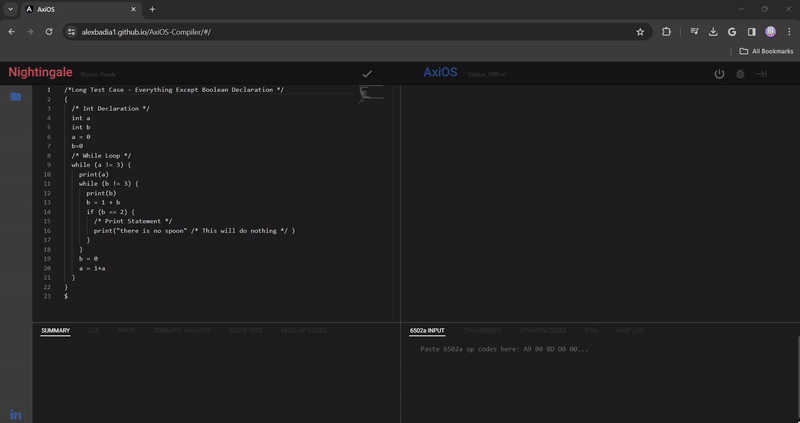Click the 'int a' declaration line

point(81,118)
